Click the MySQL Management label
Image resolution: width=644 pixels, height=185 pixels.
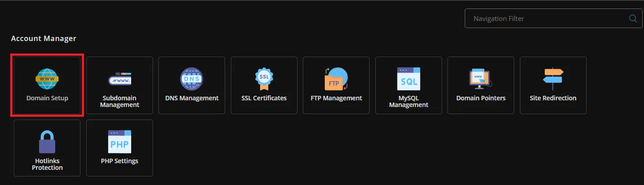click(409, 102)
